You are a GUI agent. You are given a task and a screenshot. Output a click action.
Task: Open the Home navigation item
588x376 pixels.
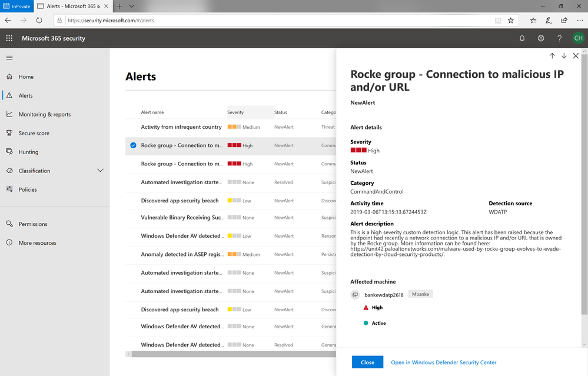55,76
